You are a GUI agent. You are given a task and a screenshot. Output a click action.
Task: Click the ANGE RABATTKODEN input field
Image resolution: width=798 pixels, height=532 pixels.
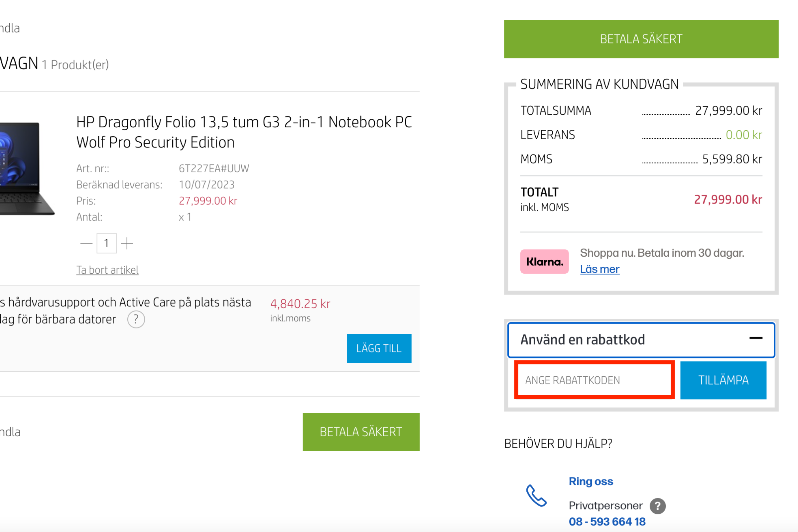595,380
